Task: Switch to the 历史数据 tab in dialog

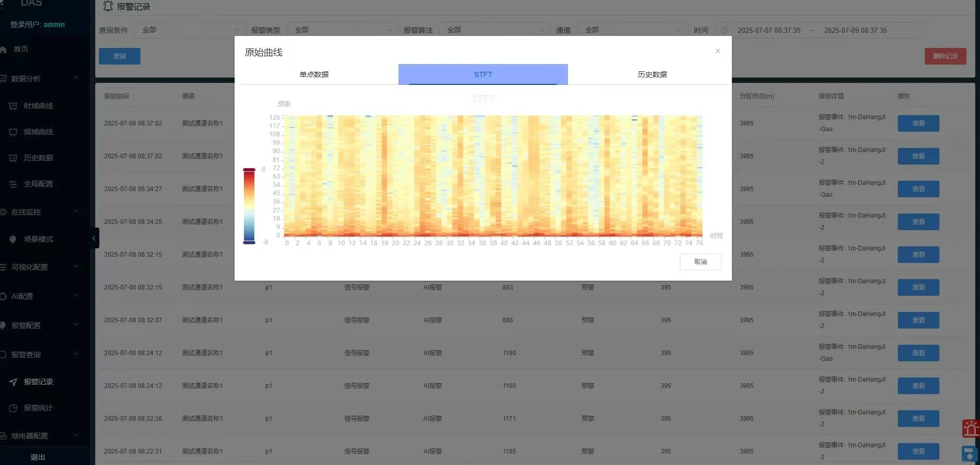Action: click(x=652, y=74)
